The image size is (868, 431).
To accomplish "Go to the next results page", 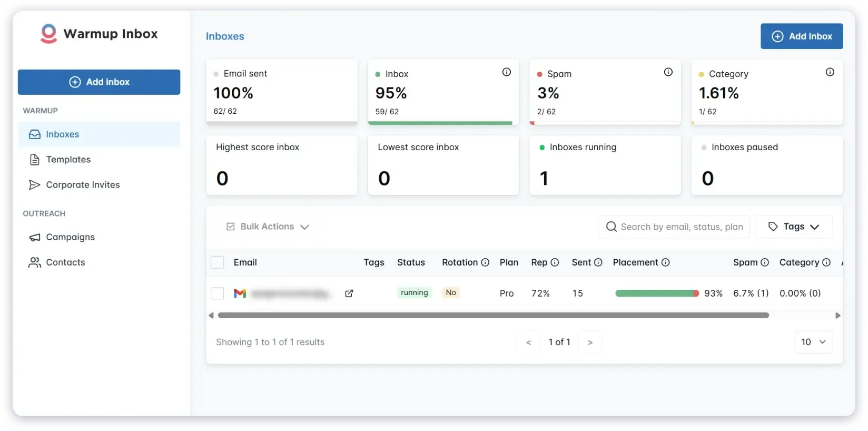I will pos(590,342).
